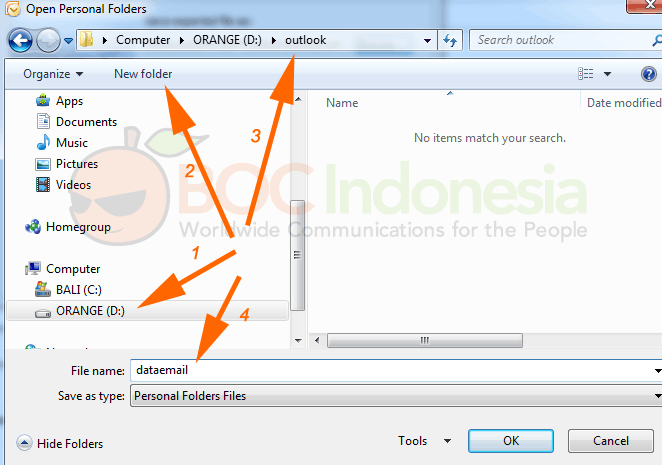The width and height of the screenshot is (662, 465).
Task: Expand the Organize dropdown menu
Action: click(x=53, y=74)
